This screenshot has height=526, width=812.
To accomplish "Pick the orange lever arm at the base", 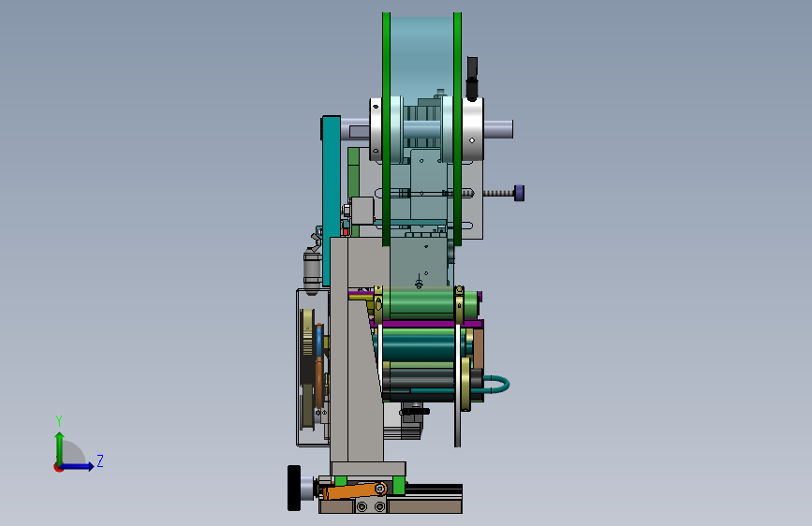I will (x=354, y=490).
